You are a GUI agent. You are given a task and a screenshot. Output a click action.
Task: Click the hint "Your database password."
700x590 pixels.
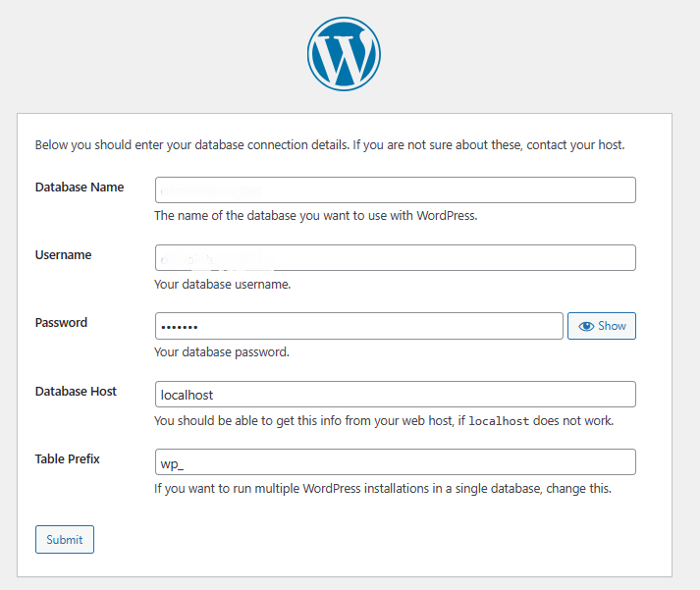222,352
